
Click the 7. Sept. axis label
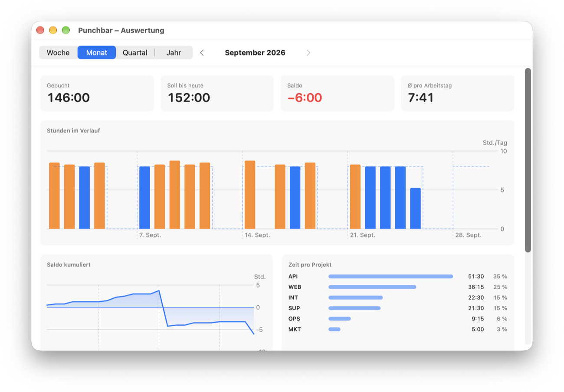(150, 235)
